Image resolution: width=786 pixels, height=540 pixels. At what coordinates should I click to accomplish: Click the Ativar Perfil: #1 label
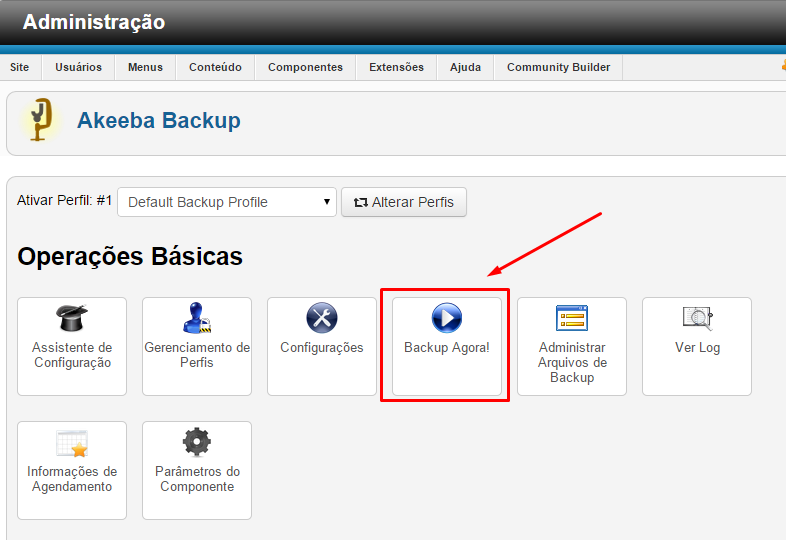64,201
